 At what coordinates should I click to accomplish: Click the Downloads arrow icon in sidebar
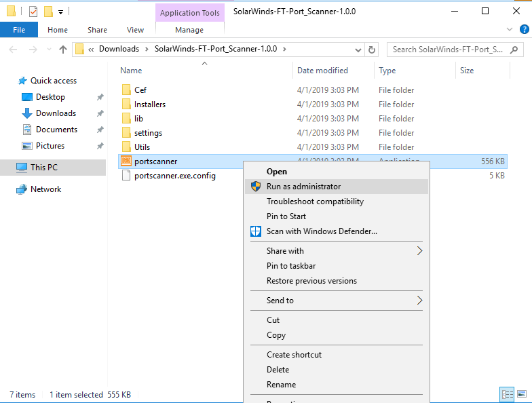(27, 113)
